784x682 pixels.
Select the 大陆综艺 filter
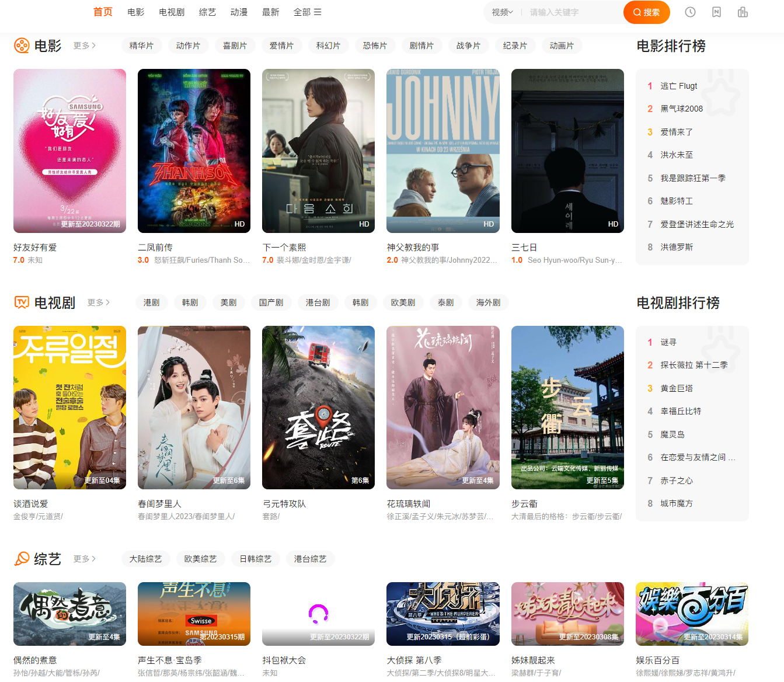point(146,559)
